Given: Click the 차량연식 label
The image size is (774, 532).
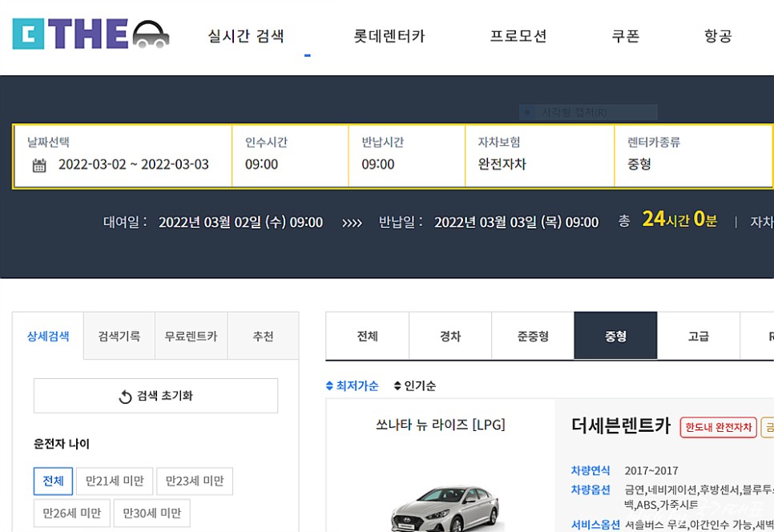Looking at the screenshot, I should pyautogui.click(x=591, y=471).
